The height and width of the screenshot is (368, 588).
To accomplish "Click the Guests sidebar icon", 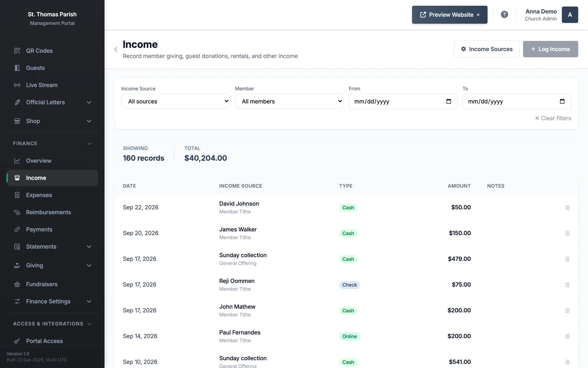I will tap(17, 68).
